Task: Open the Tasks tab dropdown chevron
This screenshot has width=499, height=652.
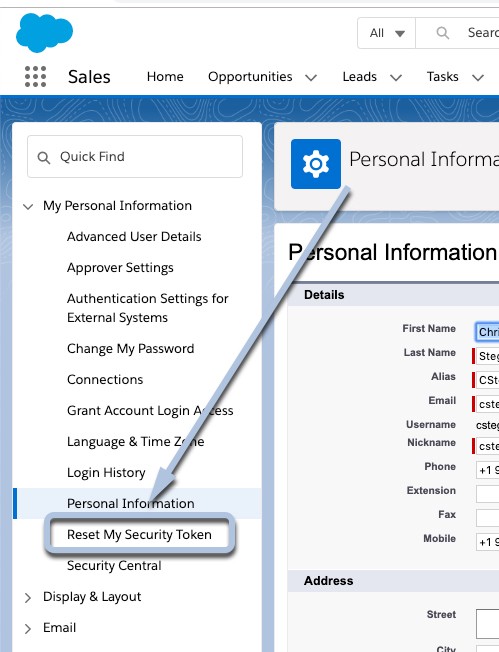Action: click(x=478, y=77)
